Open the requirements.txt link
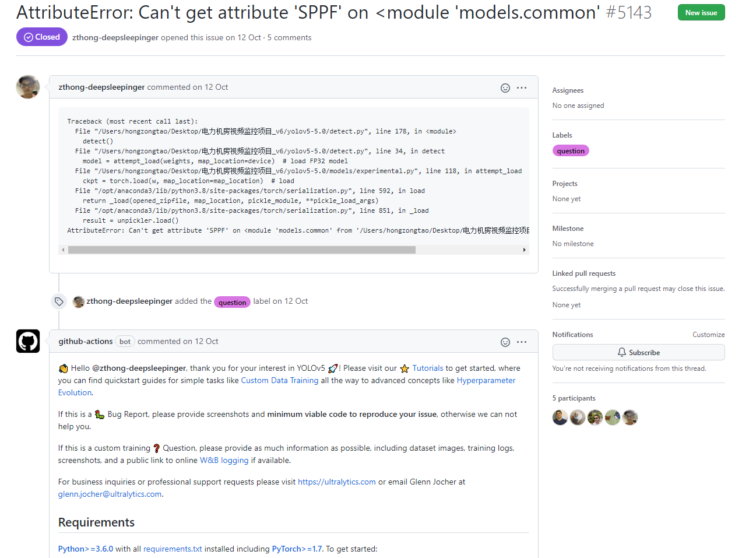 click(x=173, y=549)
